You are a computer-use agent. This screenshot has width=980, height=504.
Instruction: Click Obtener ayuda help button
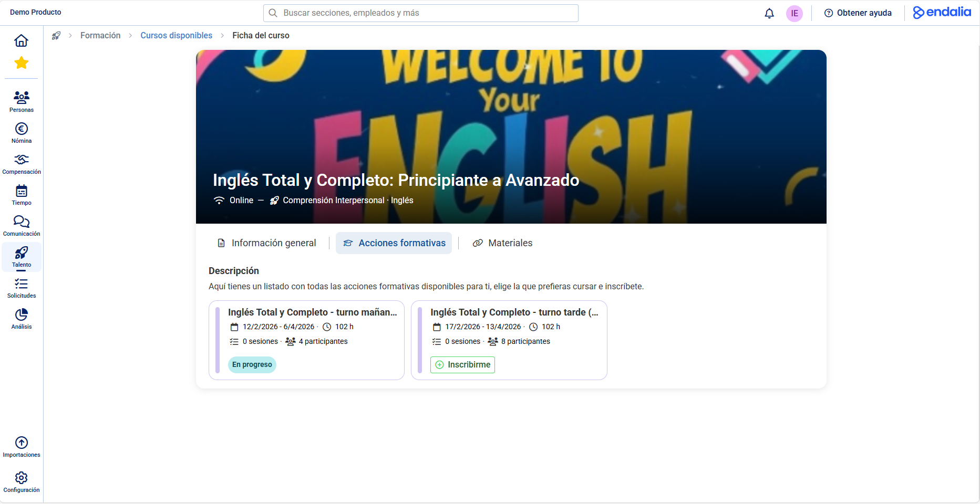(x=858, y=13)
